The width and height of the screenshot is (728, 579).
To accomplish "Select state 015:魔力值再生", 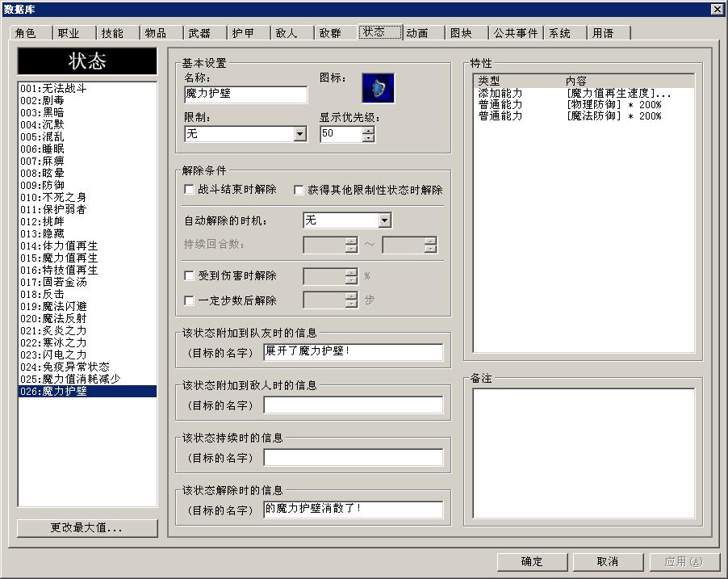I will (87, 258).
